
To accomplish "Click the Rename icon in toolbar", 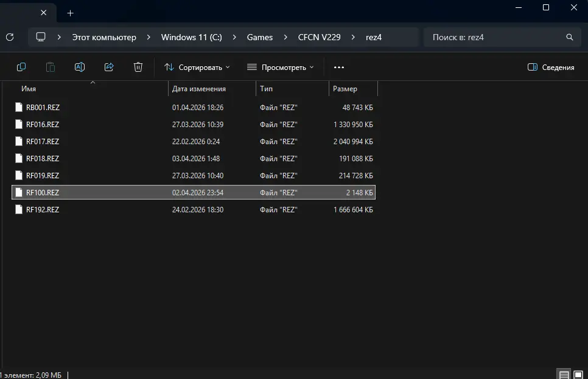I will click(80, 67).
